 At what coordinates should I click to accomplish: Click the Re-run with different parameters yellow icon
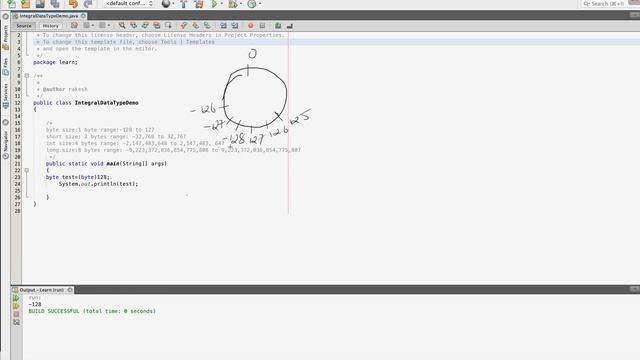(x=16, y=306)
